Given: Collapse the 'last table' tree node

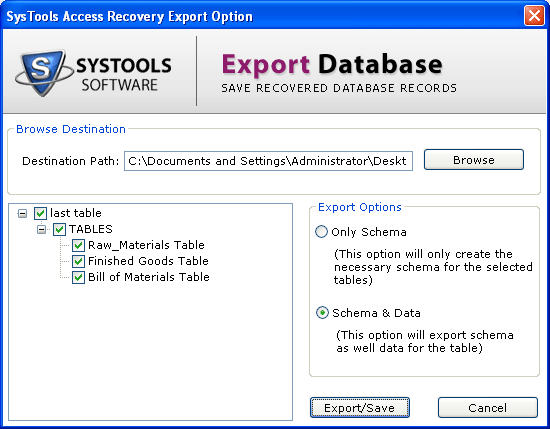Looking at the screenshot, I should [22, 213].
